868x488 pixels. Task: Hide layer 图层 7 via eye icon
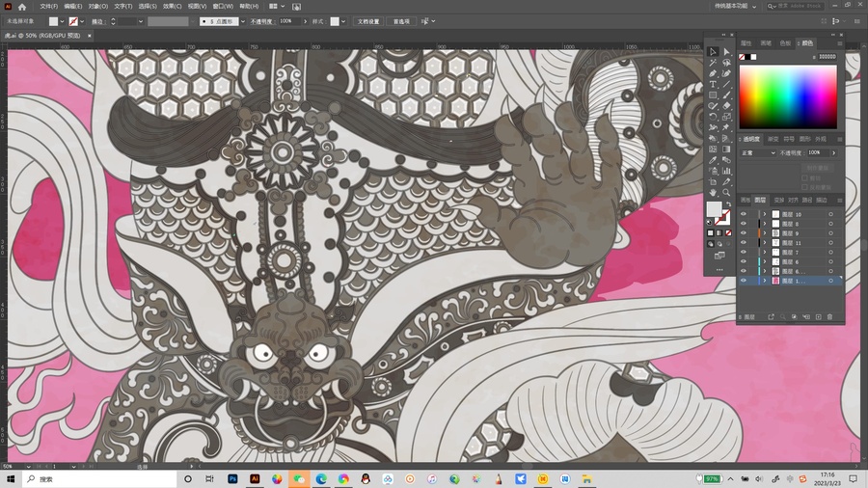744,253
